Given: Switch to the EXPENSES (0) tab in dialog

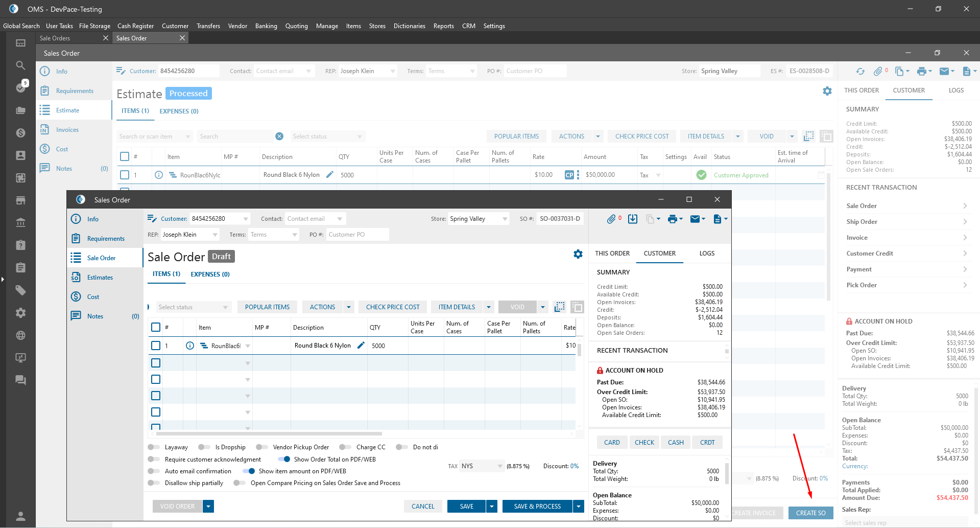Looking at the screenshot, I should tap(210, 274).
